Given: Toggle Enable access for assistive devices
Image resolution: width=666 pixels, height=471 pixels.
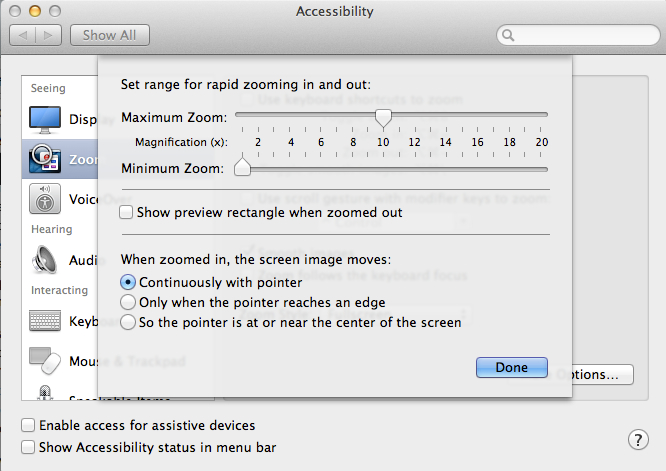Looking at the screenshot, I should point(28,426).
